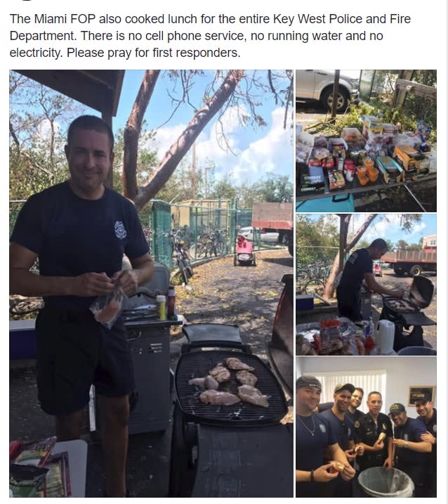Open the large photo of man grilling
This screenshot has height=504, width=448.
(151, 283)
